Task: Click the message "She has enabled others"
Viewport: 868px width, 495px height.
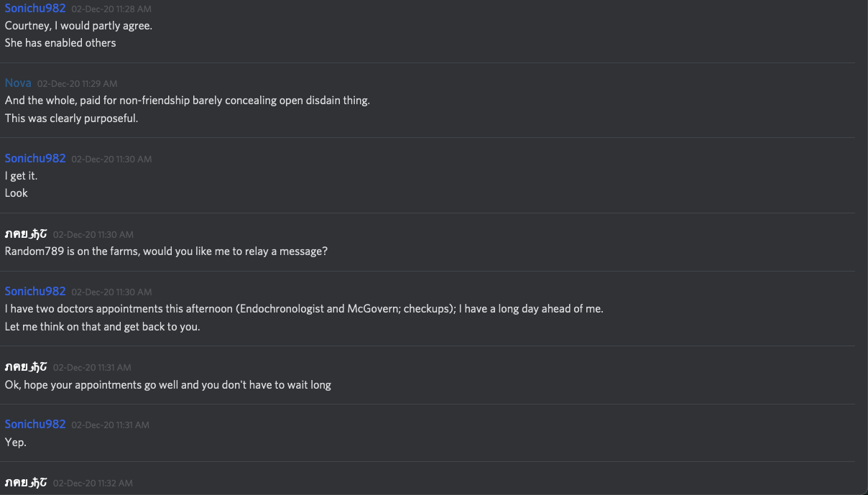Action: pos(60,43)
